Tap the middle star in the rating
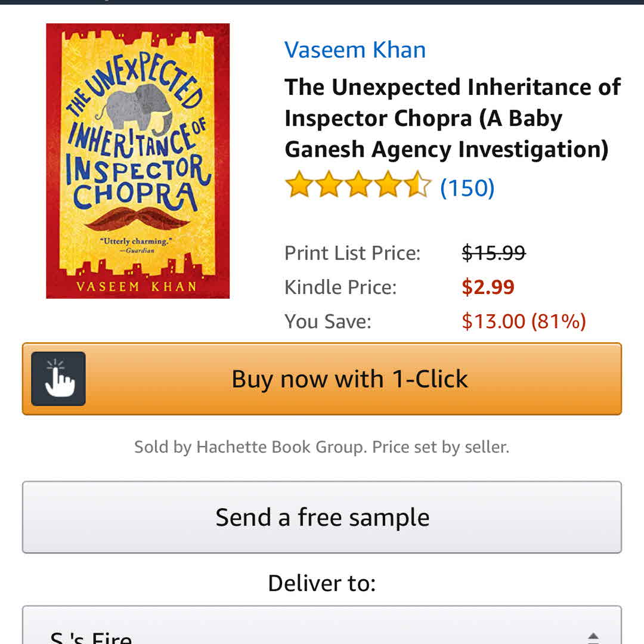This screenshot has width=644, height=644. (358, 185)
